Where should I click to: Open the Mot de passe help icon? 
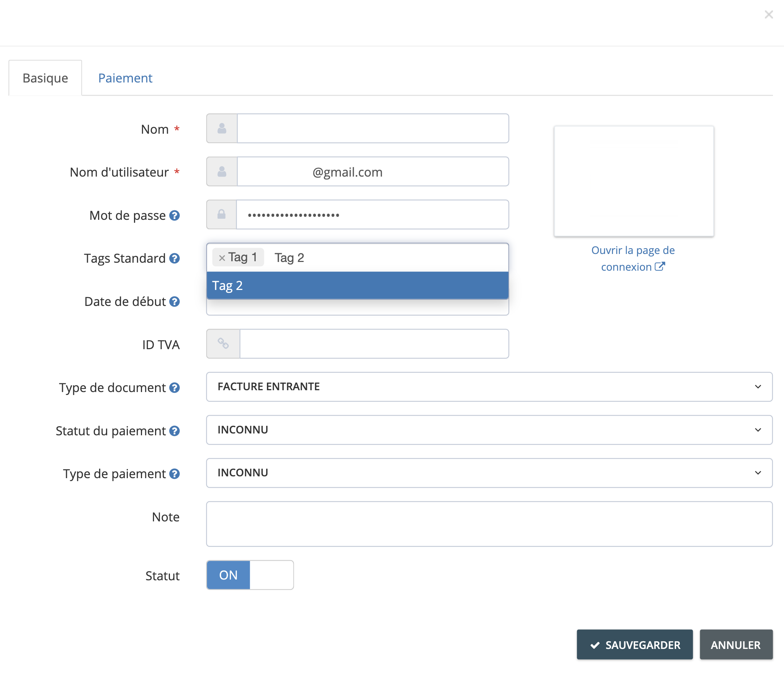pyautogui.click(x=174, y=215)
